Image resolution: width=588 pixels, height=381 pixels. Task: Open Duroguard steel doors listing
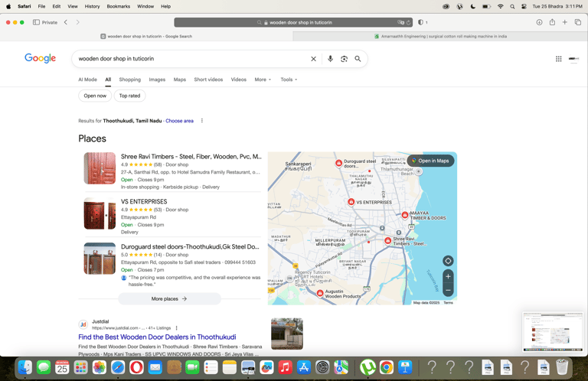pyautogui.click(x=190, y=247)
